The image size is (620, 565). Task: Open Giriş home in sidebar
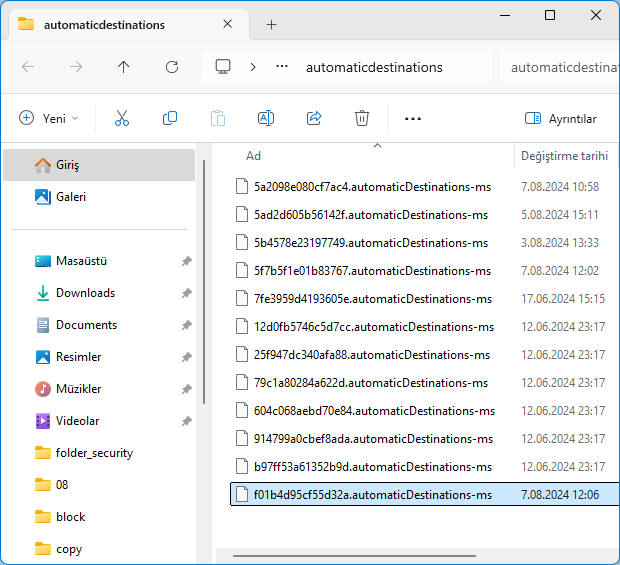pyautogui.click(x=99, y=165)
